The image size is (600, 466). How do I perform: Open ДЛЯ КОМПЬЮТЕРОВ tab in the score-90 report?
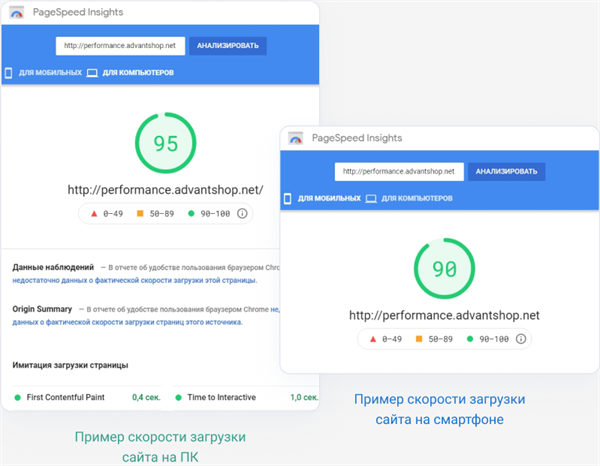click(416, 199)
